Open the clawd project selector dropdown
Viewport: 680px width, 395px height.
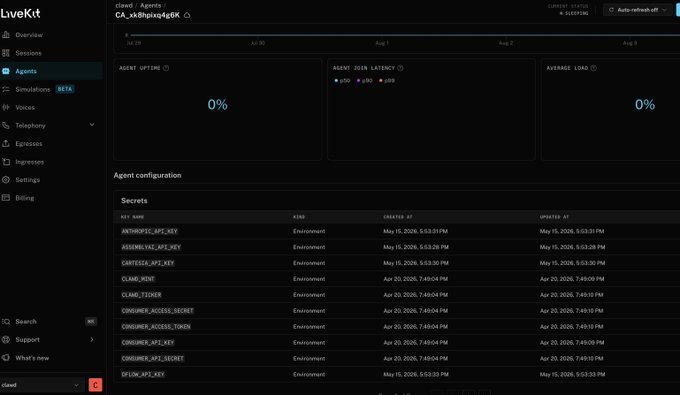point(41,385)
